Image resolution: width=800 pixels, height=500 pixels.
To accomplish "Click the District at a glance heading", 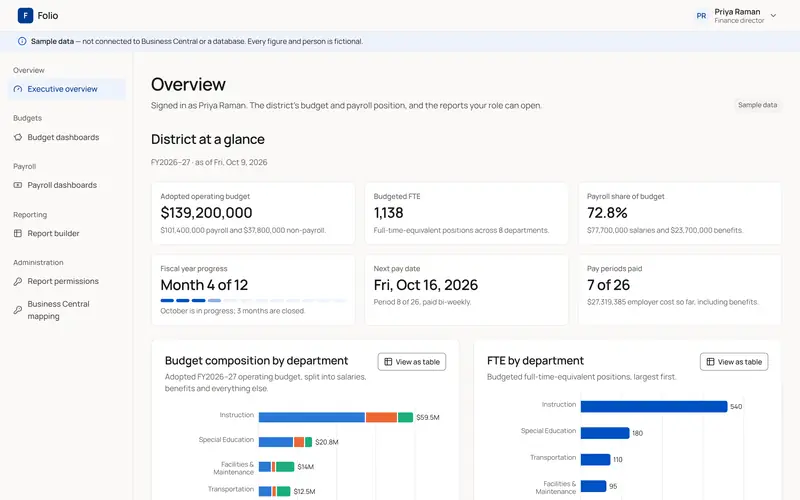I will point(208,139).
